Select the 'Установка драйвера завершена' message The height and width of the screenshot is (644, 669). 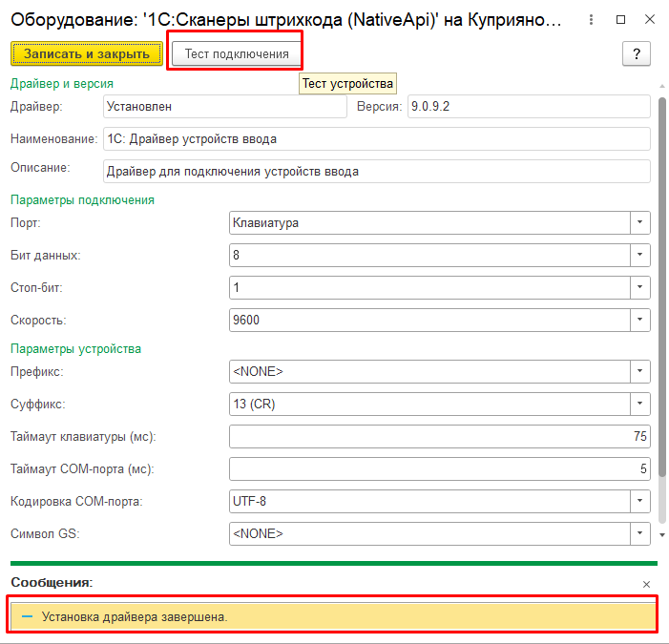(135, 616)
